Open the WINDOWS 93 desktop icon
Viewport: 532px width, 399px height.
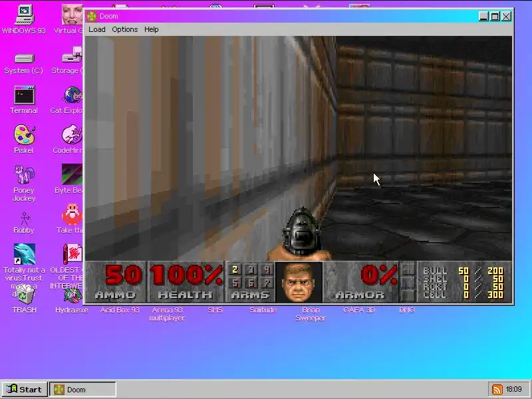23,15
